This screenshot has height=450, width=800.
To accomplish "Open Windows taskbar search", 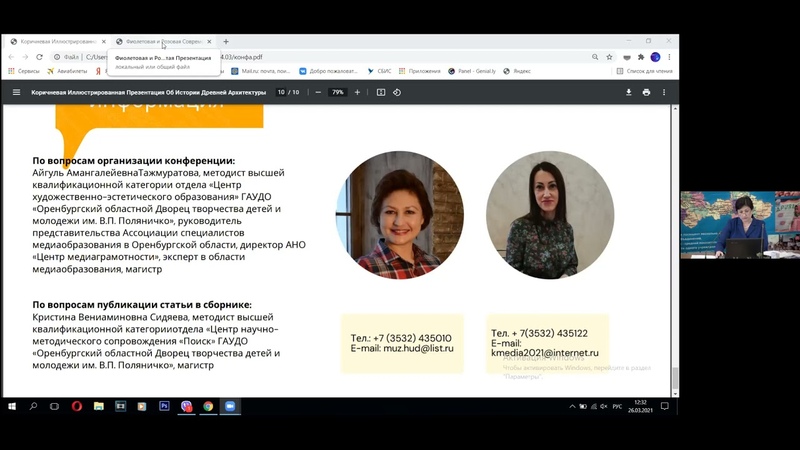I will click(33, 406).
